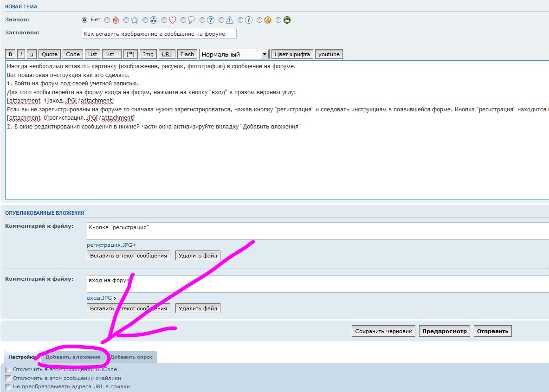Choose the warning triangle topic icon
The image size is (549, 392).
[221, 20]
